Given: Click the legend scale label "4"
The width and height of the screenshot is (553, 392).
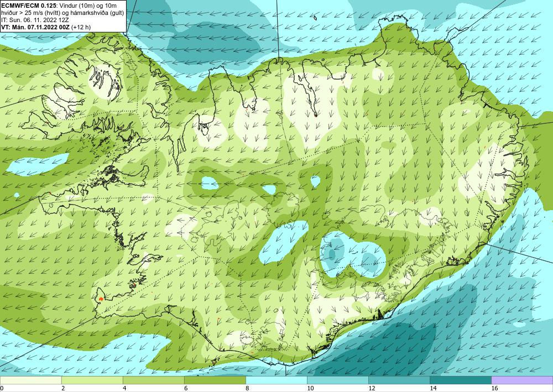Looking at the screenshot, I should [124, 388].
